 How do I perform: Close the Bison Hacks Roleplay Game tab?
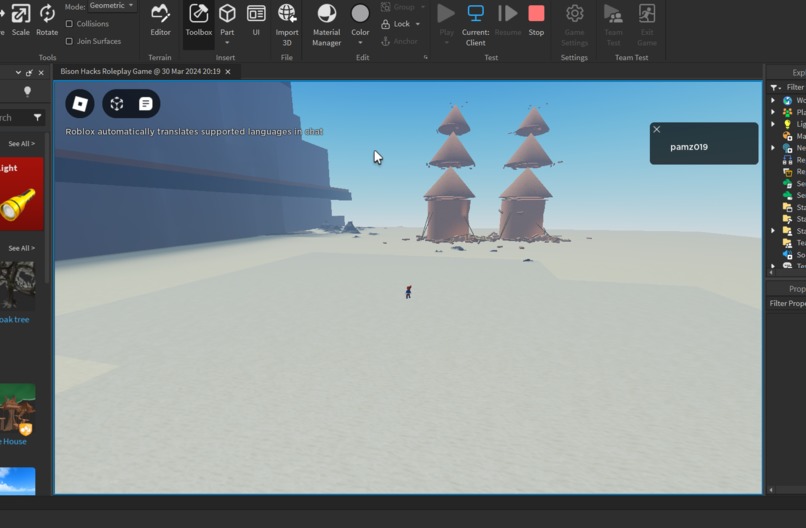coord(228,71)
